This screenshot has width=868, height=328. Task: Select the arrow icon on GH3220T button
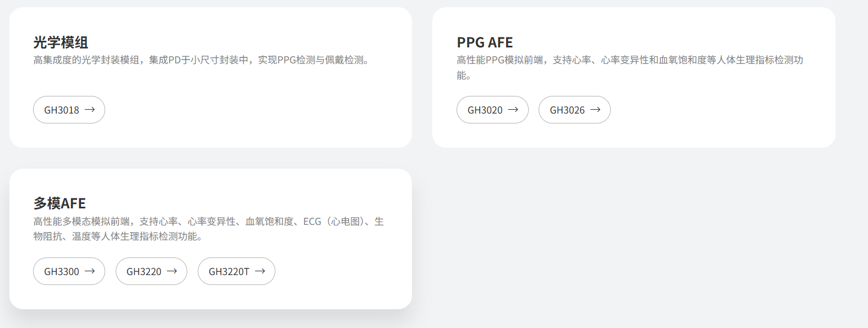pyautogui.click(x=260, y=271)
